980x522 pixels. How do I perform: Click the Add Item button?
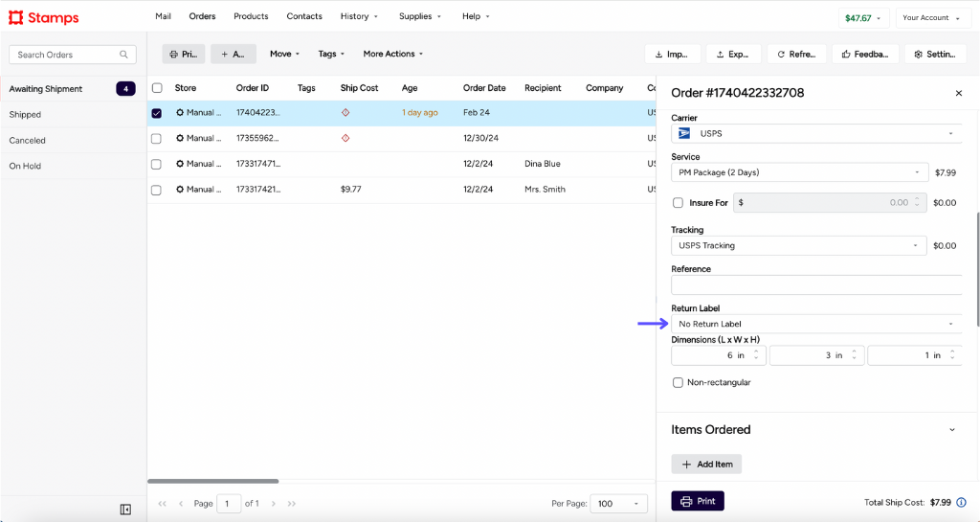click(x=706, y=464)
